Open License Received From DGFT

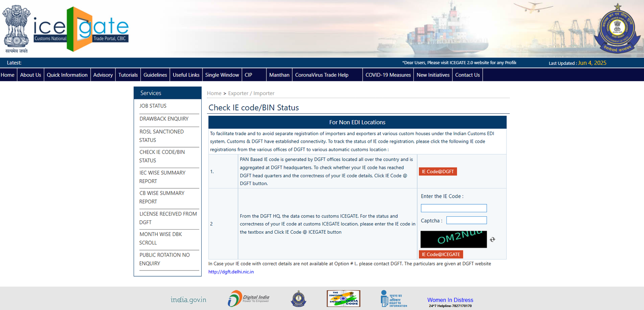tap(168, 218)
